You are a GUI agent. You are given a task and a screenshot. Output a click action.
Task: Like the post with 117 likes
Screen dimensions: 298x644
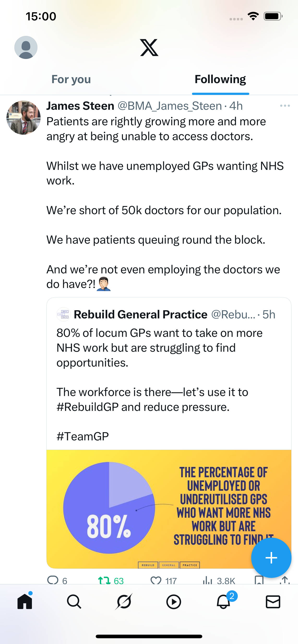pos(156,580)
